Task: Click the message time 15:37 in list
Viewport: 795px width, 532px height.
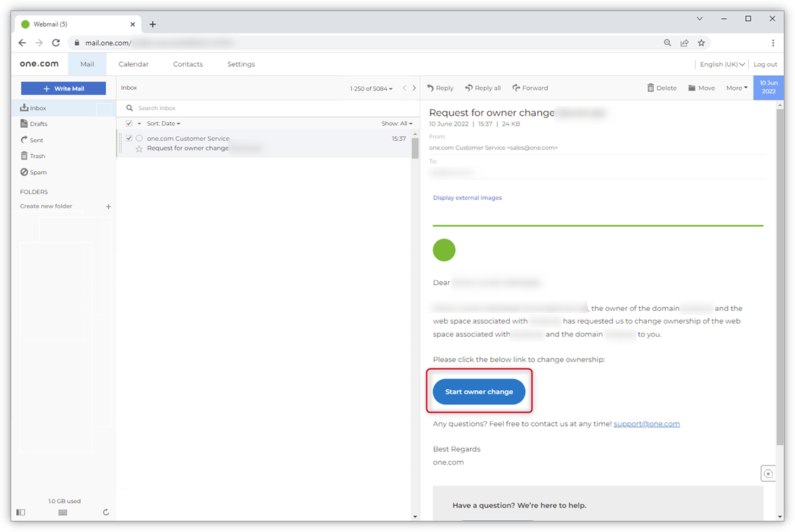Action: coord(398,138)
